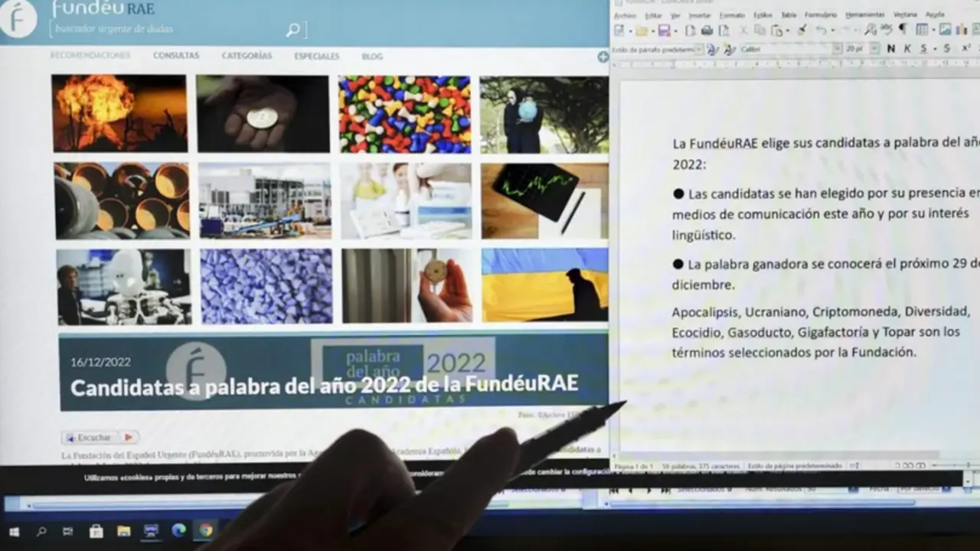Click the Clone formatting brush icon

pos(802,30)
